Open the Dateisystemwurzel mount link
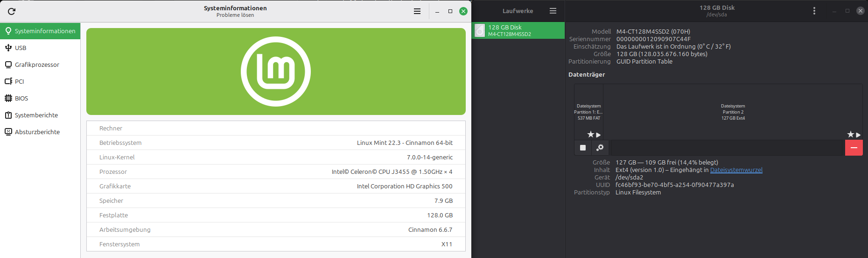The height and width of the screenshot is (258, 868). (x=736, y=170)
